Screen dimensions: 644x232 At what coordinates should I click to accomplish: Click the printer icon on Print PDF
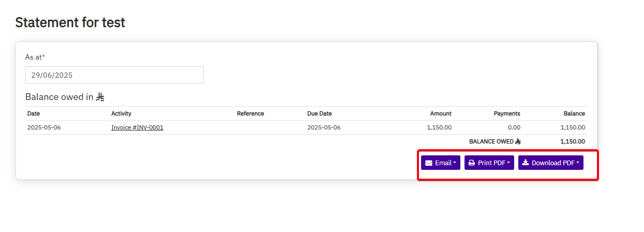click(x=472, y=163)
